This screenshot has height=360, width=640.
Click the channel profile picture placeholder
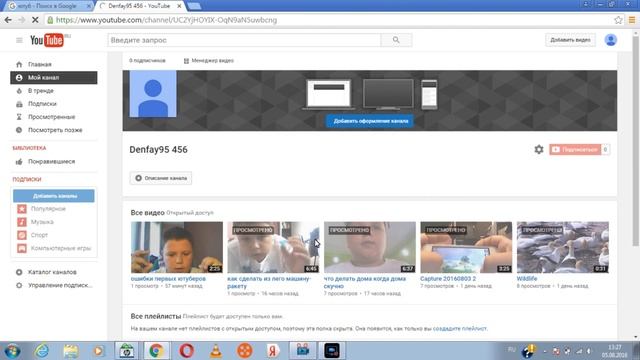click(x=153, y=94)
